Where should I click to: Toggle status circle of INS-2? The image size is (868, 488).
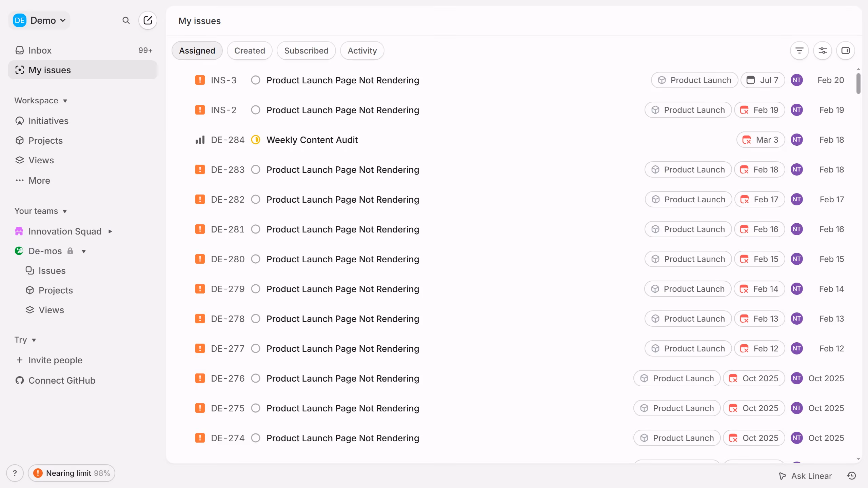coord(256,110)
